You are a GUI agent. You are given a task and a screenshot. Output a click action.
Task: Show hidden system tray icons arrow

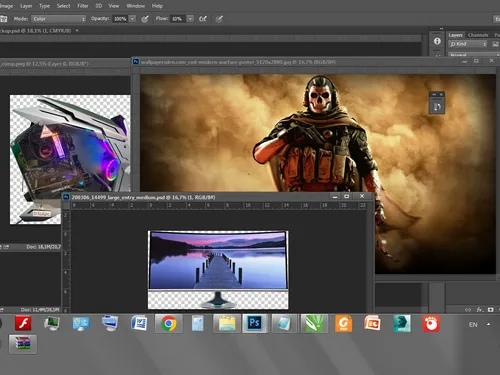coord(488,324)
